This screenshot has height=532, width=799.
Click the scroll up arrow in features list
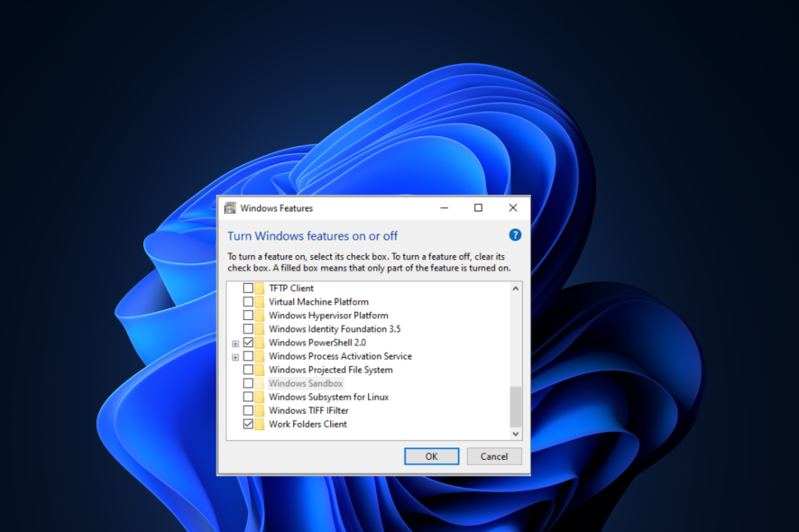click(x=516, y=289)
